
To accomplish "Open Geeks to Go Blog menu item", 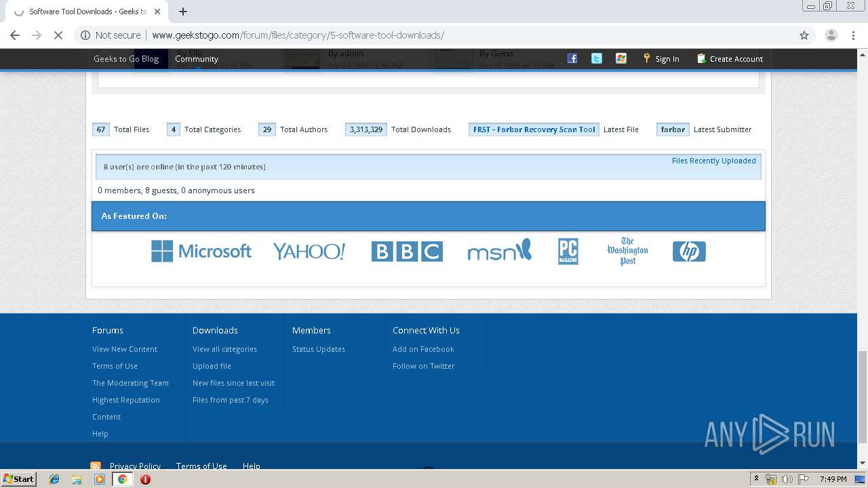I will click(126, 59).
